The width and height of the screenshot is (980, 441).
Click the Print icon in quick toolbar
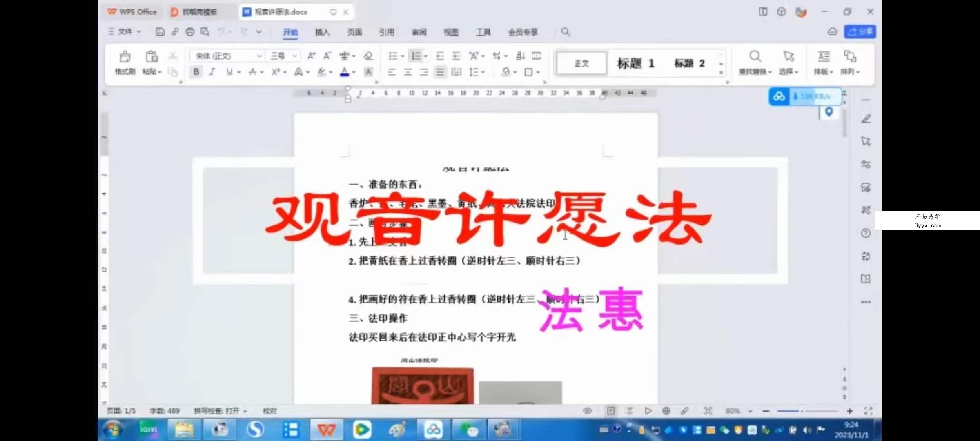click(190, 32)
